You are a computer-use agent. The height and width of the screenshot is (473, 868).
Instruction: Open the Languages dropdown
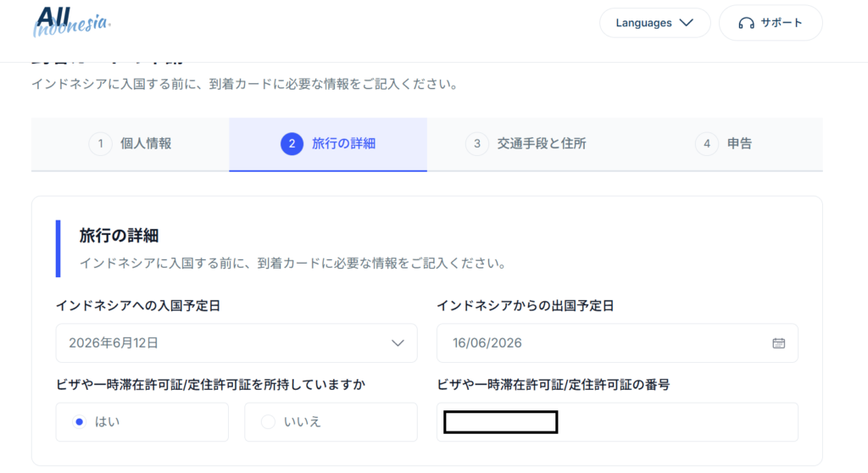point(655,23)
